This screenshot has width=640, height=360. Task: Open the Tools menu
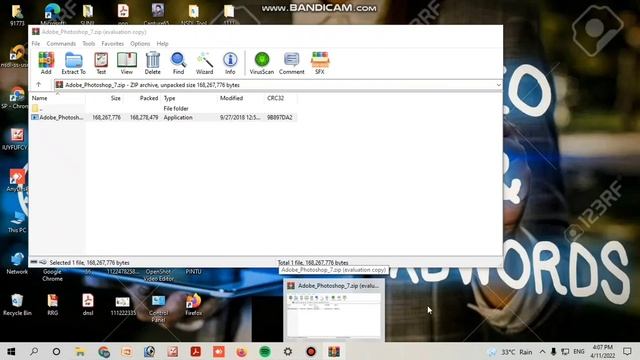pos(89,43)
